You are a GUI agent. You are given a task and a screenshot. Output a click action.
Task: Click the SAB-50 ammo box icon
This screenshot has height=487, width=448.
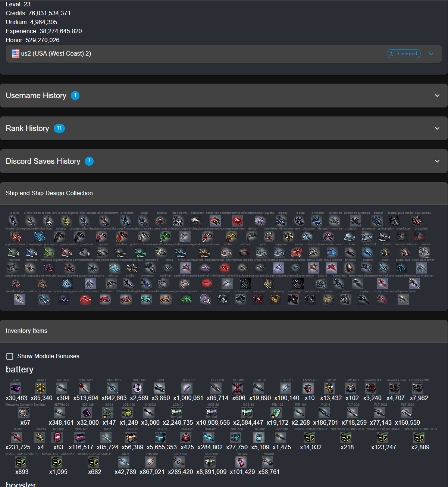[160, 437]
